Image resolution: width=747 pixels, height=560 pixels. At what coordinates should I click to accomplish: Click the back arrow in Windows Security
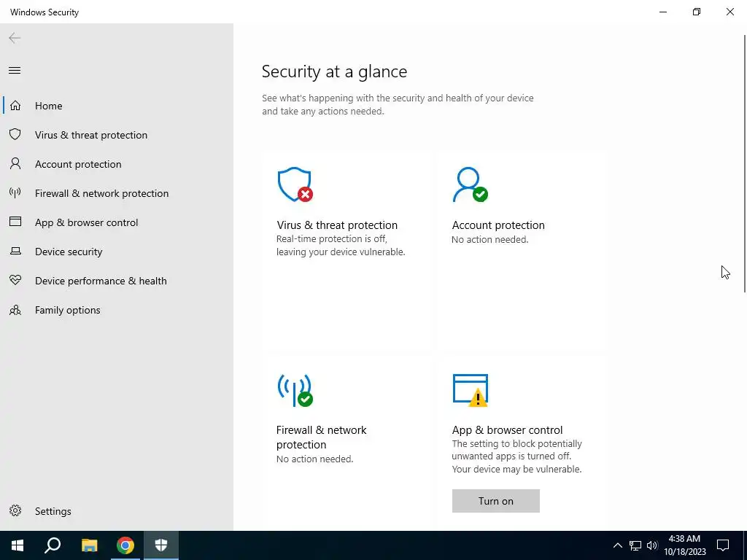pyautogui.click(x=15, y=38)
